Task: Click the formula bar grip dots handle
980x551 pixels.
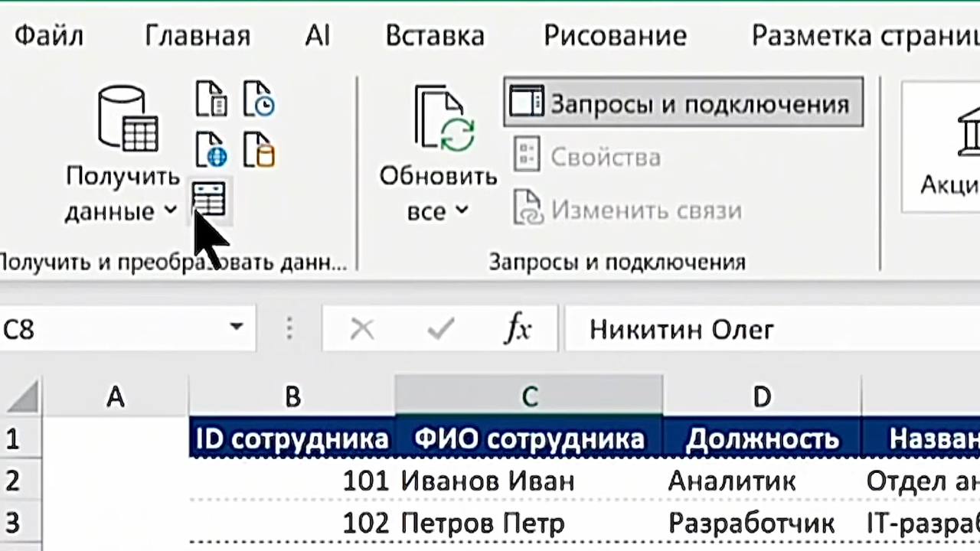Action: [x=289, y=329]
